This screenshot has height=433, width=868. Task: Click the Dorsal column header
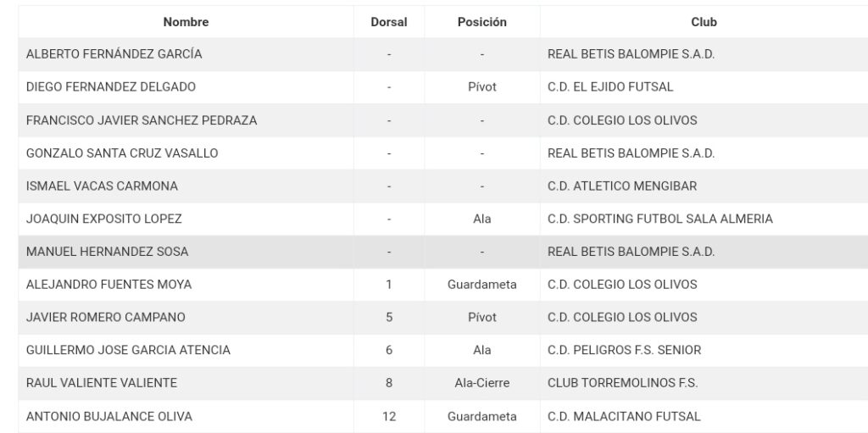[388, 22]
